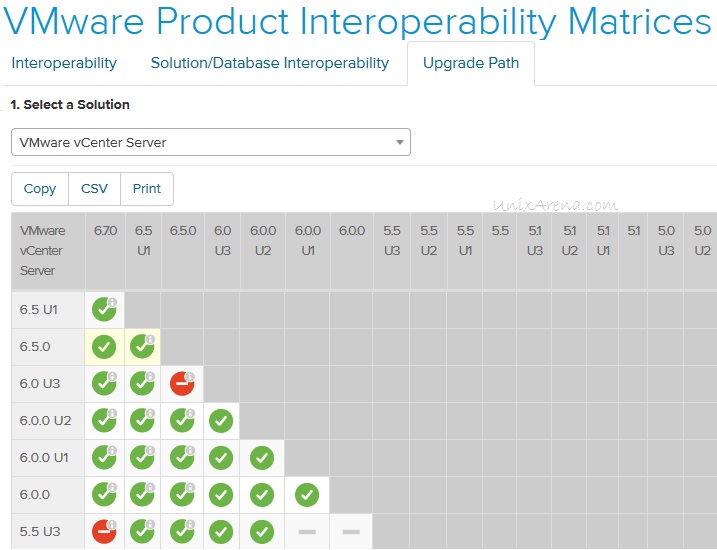Click the compatibility check icon for 6.5 U1 to 6.7.0
The width and height of the screenshot is (717, 550).
(x=104, y=310)
